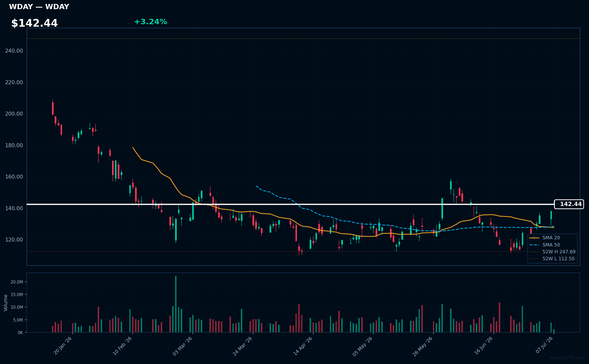
Task: Click the 20 Jan '26 date label
Action: pyautogui.click(x=63, y=346)
